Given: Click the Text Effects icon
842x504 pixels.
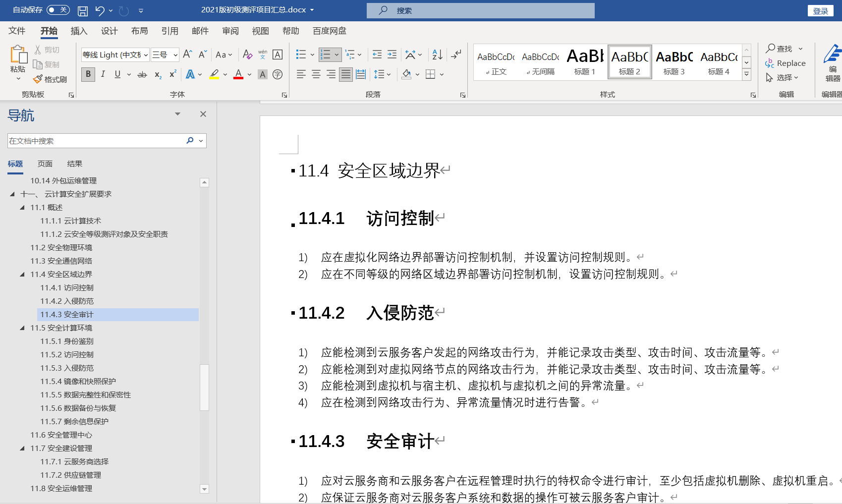Looking at the screenshot, I should (190, 74).
